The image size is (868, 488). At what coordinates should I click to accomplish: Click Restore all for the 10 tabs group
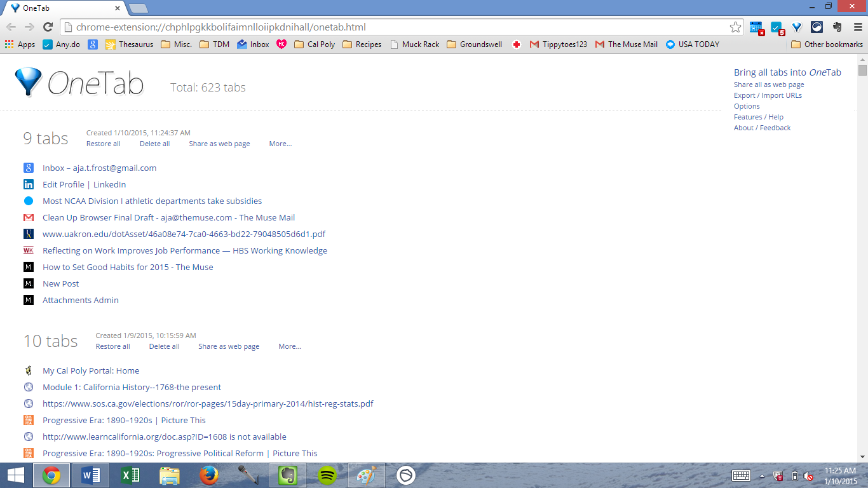click(113, 346)
